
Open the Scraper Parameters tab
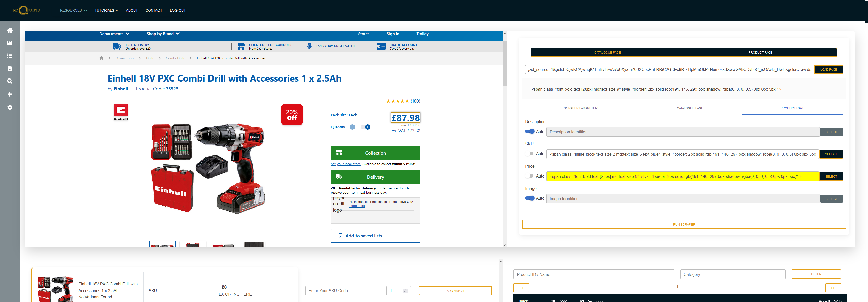[x=582, y=108]
